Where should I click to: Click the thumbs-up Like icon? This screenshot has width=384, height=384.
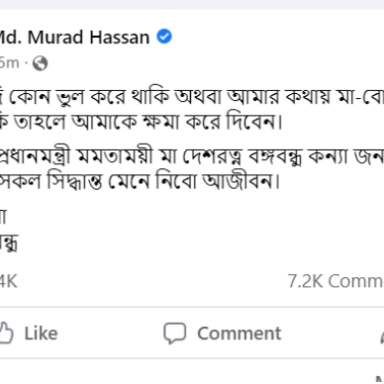(x=6, y=333)
